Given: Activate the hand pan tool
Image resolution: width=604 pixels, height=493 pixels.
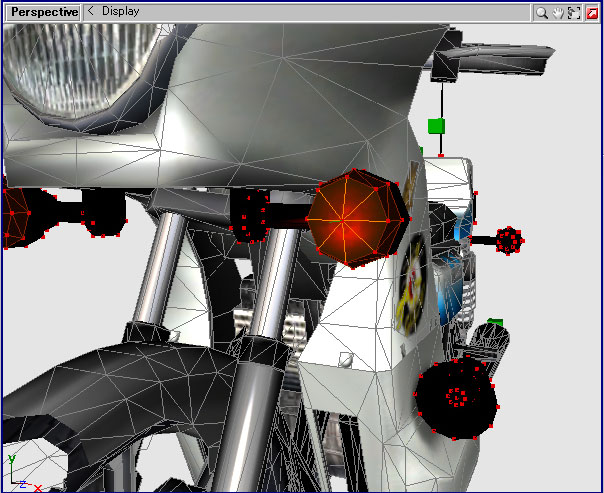Looking at the screenshot, I should pos(558,13).
